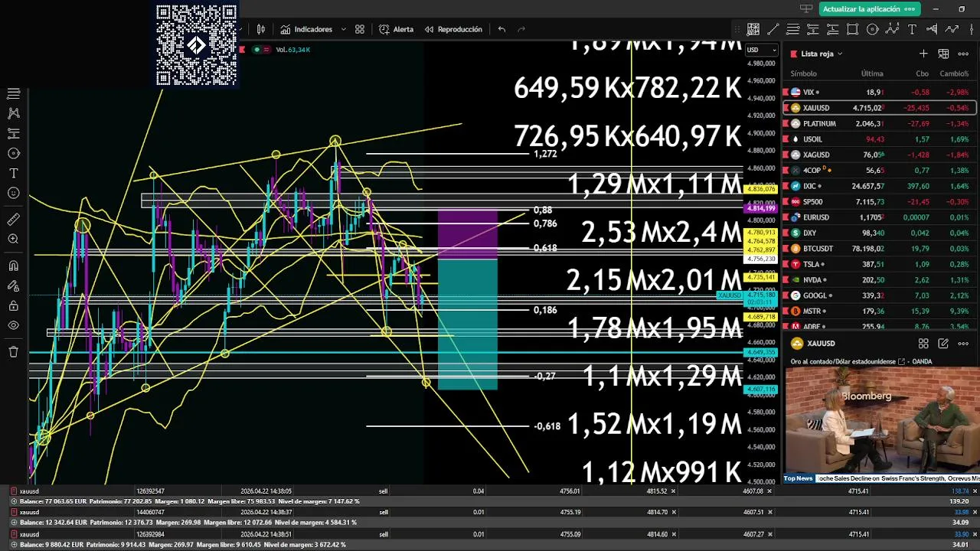Open XAUUSD details more options
The image size is (980, 551).
[x=963, y=344]
